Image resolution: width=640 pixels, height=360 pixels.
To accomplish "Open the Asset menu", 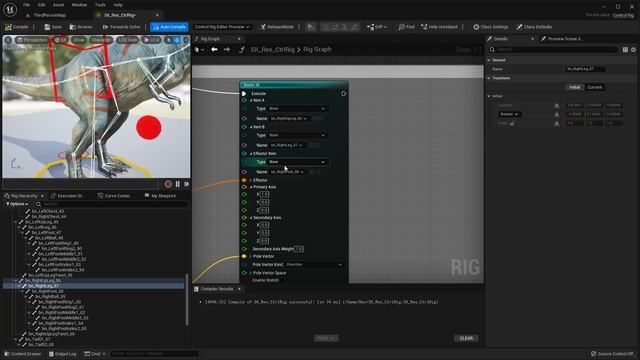I will point(58,5).
